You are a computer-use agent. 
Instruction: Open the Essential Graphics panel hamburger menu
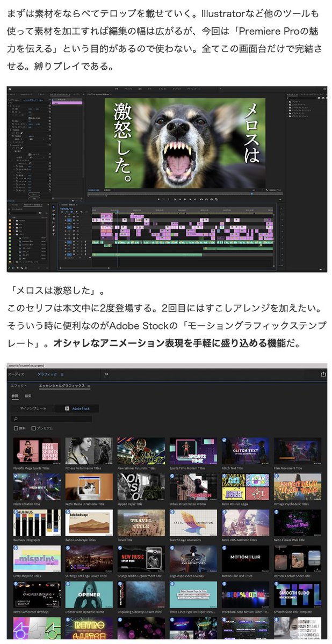tap(89, 386)
